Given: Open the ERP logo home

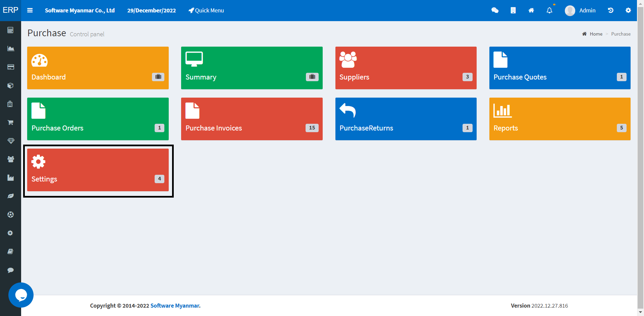Looking at the screenshot, I should (10, 10).
